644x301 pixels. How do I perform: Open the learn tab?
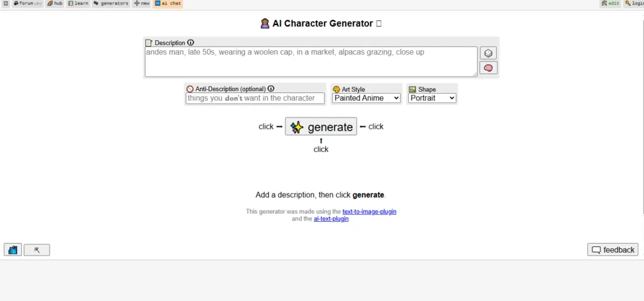click(78, 3)
